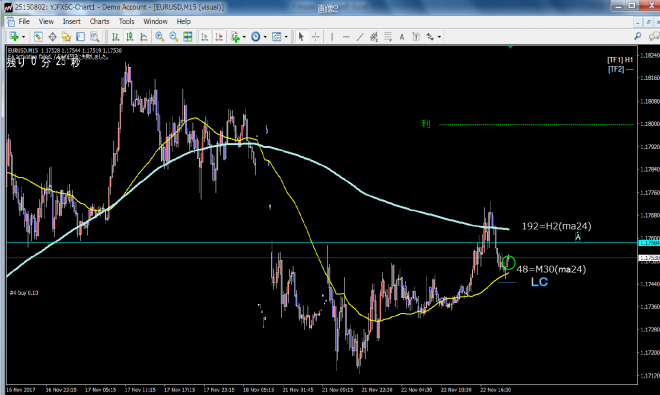Open the Charts menu
The image size is (660, 395).
coord(99,21)
